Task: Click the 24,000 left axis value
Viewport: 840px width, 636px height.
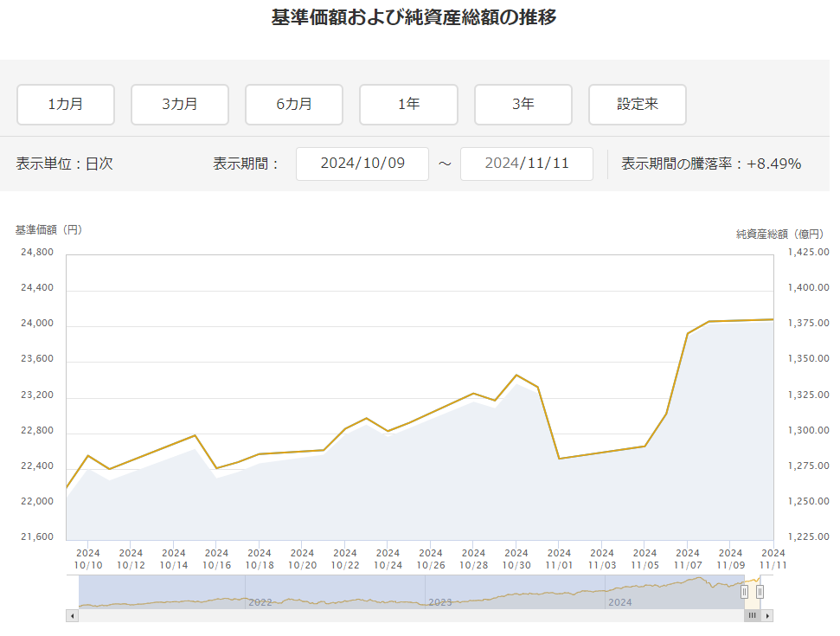Action: (x=37, y=323)
